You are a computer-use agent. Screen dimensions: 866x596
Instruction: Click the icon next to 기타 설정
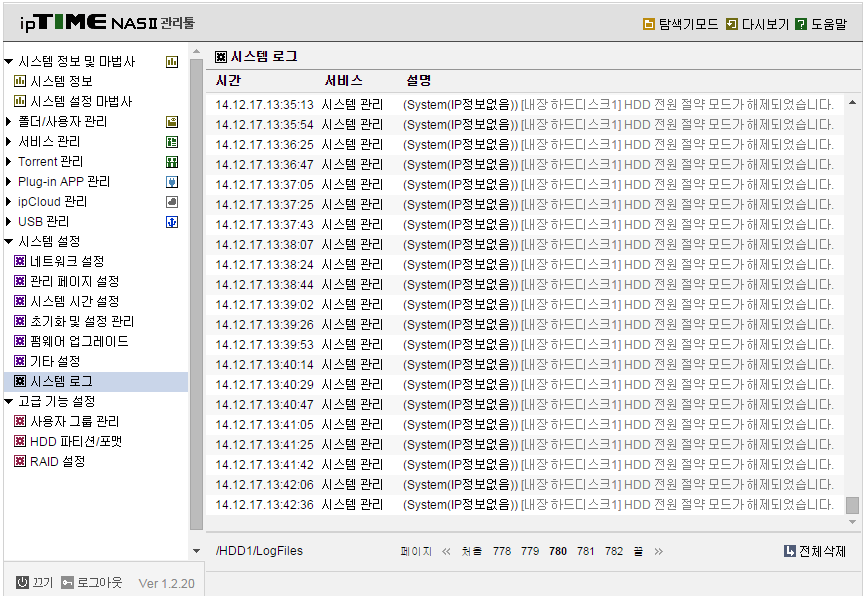coord(20,361)
